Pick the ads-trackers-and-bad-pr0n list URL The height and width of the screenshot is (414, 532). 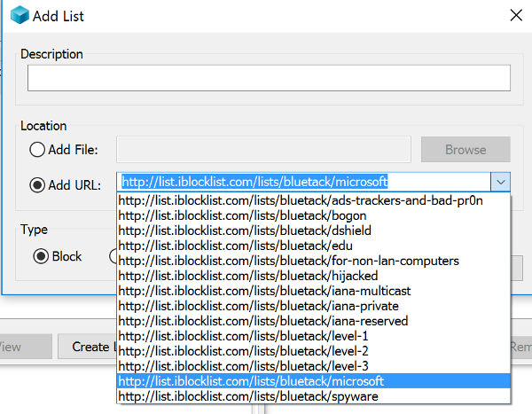pyautogui.click(x=301, y=200)
